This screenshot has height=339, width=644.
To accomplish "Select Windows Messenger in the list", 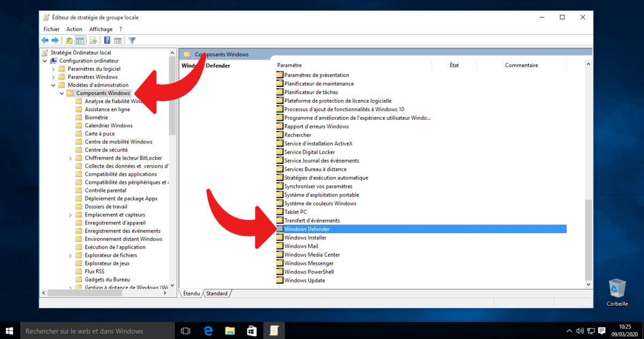I will tap(309, 263).
